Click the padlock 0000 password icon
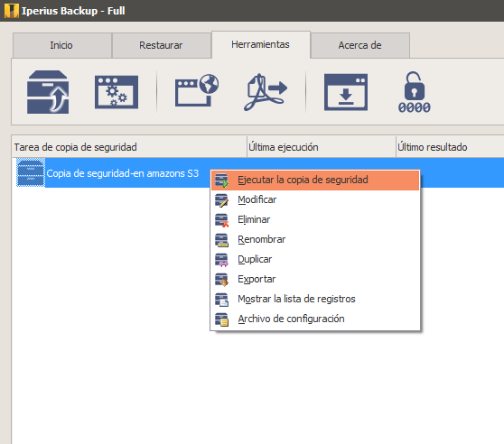Image resolution: width=504 pixels, height=444 pixels. point(415,92)
